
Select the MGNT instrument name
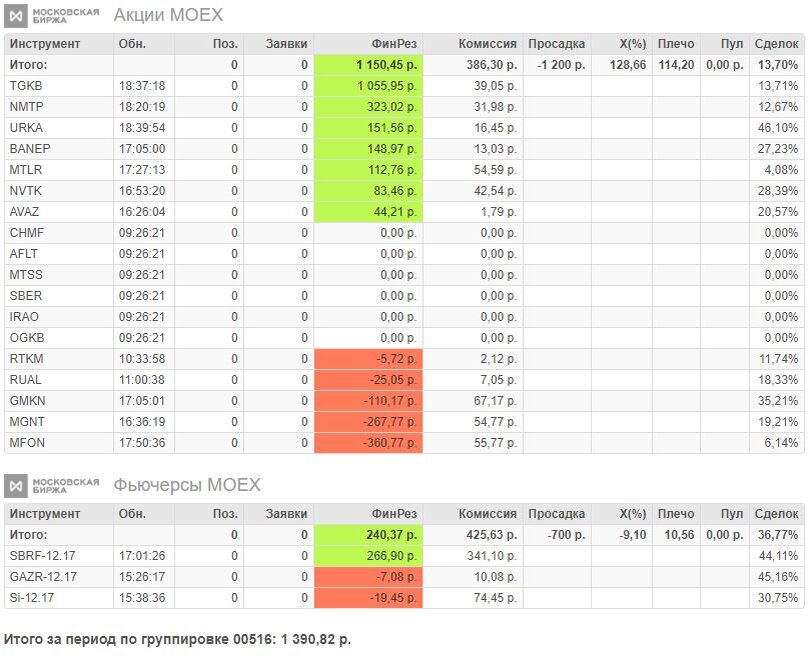click(27, 422)
